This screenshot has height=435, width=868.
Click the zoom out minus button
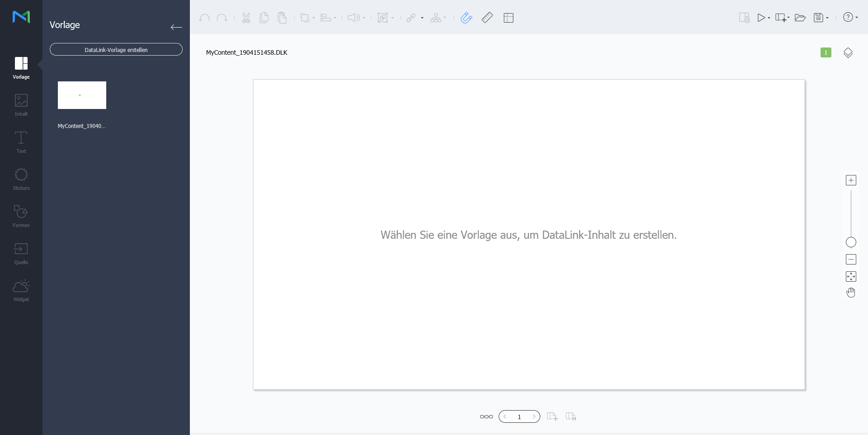(851, 260)
